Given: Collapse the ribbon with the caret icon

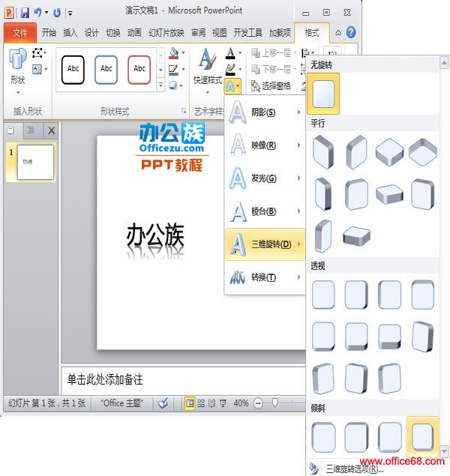Looking at the screenshot, I should pos(338,32).
